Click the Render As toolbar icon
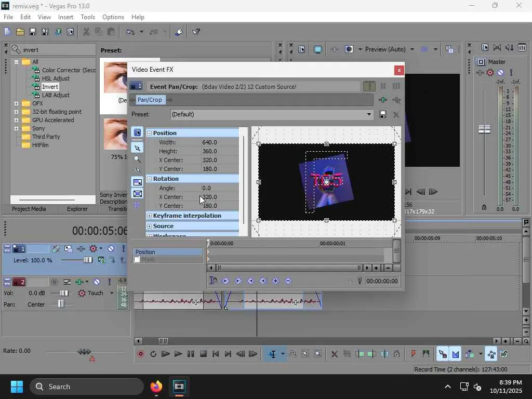Screen dimensions: 532x399 58,32
